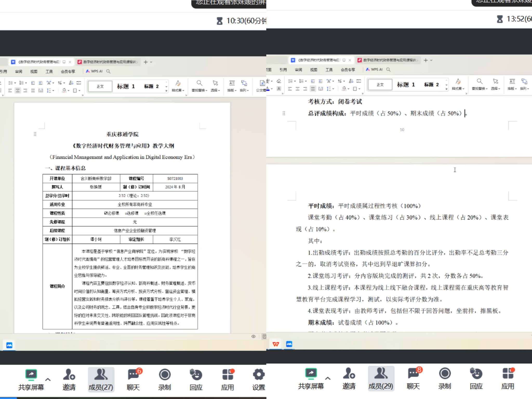This screenshot has width=532, height=399.
Task: Toggle 必修课 checkbox in course table
Action: coord(106,213)
